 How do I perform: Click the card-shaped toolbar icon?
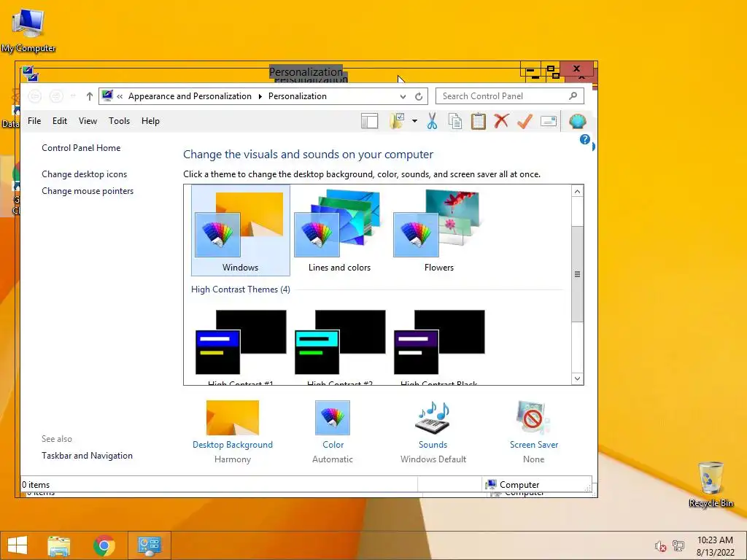tap(549, 121)
